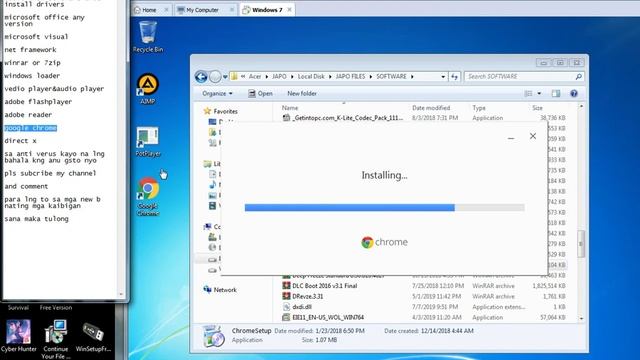Click the New folder button
This screenshot has width=640, height=360.
[x=302, y=93]
